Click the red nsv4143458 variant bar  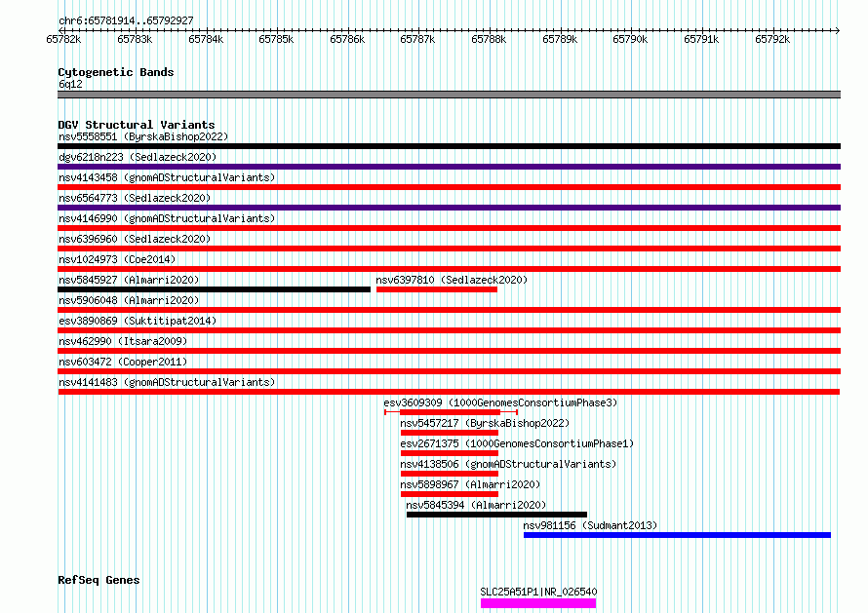pos(449,187)
